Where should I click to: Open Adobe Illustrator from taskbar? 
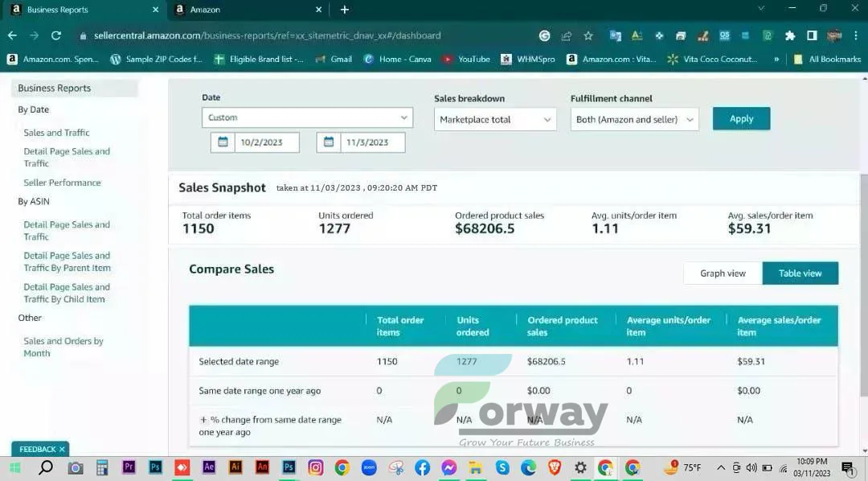point(235,467)
